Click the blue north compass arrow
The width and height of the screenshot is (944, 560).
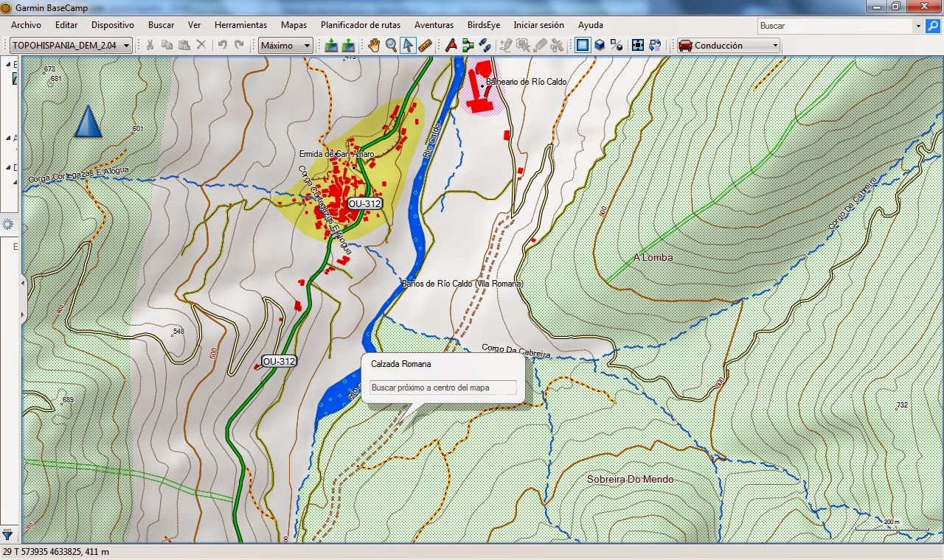88,121
